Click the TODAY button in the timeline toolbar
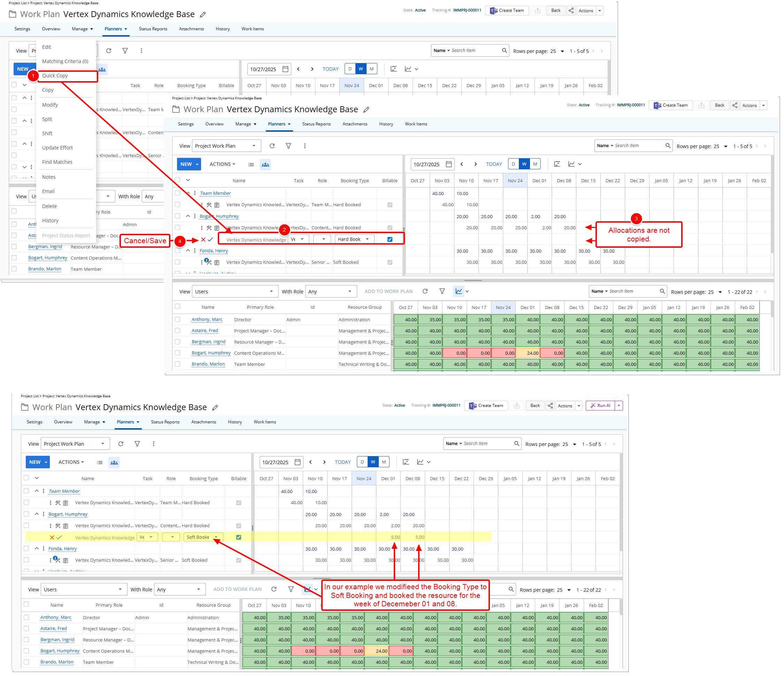This screenshot has height=676, width=784. [x=343, y=462]
